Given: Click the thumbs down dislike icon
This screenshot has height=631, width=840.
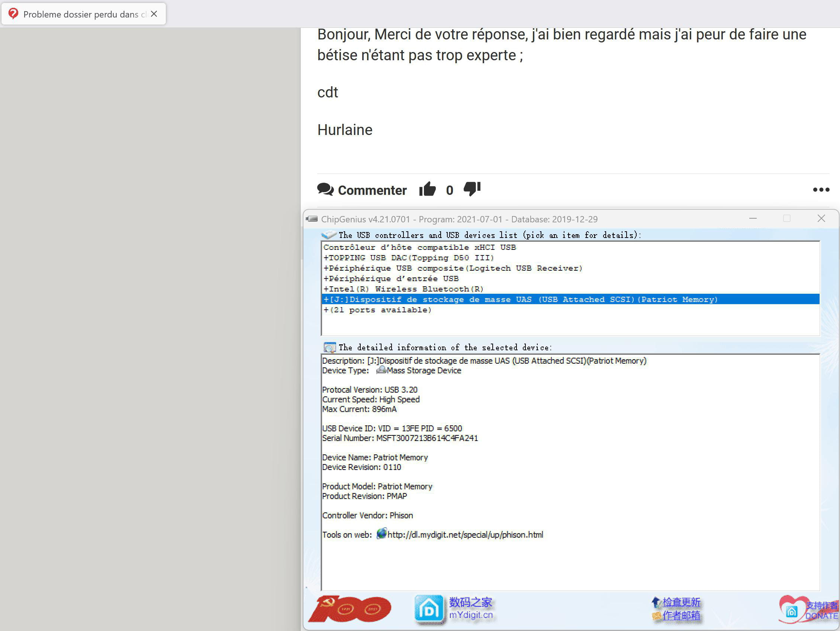Looking at the screenshot, I should [472, 189].
